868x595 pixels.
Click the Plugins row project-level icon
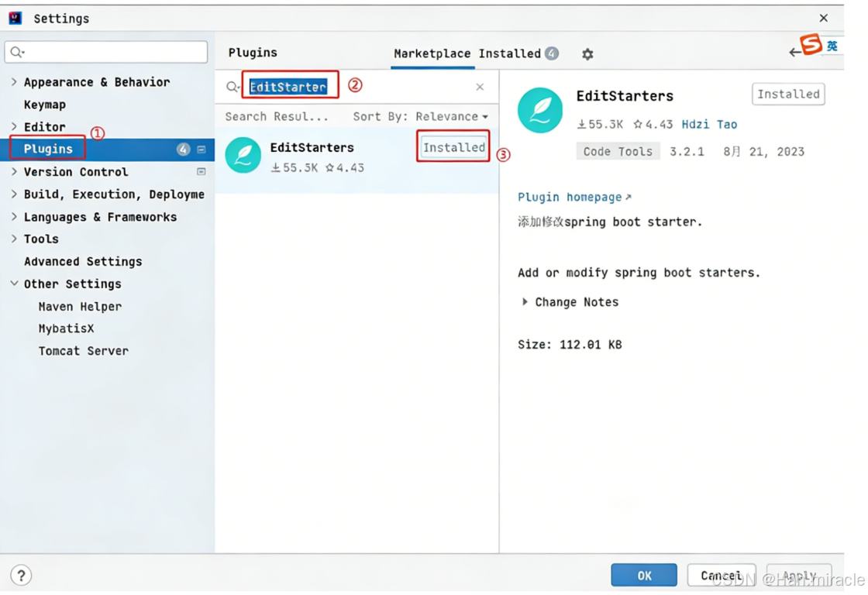pos(201,150)
